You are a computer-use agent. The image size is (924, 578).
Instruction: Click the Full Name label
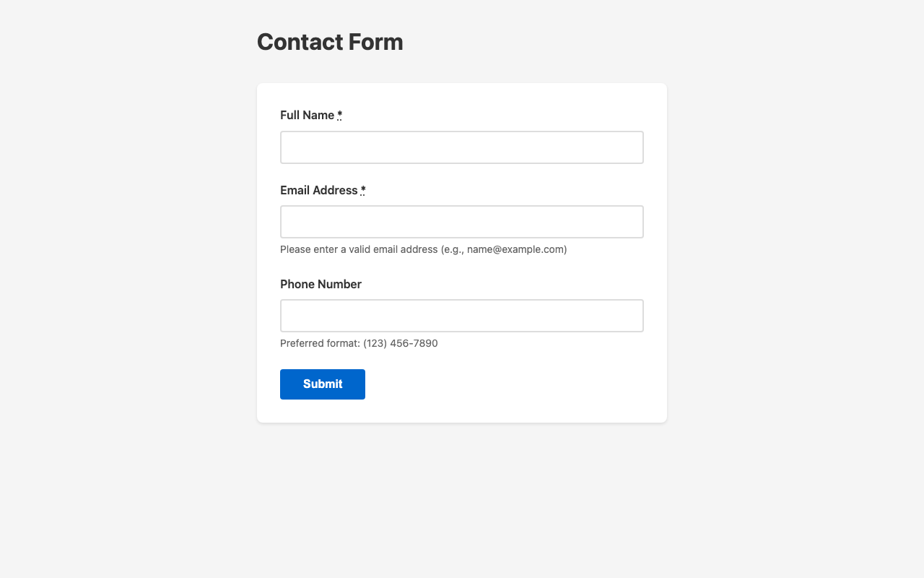pos(306,115)
